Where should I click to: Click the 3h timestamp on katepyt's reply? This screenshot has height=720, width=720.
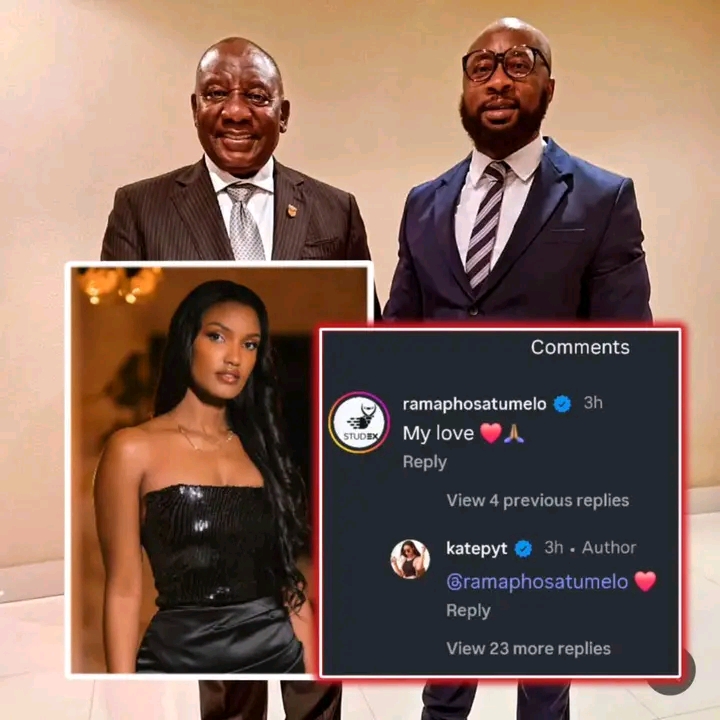(x=553, y=547)
